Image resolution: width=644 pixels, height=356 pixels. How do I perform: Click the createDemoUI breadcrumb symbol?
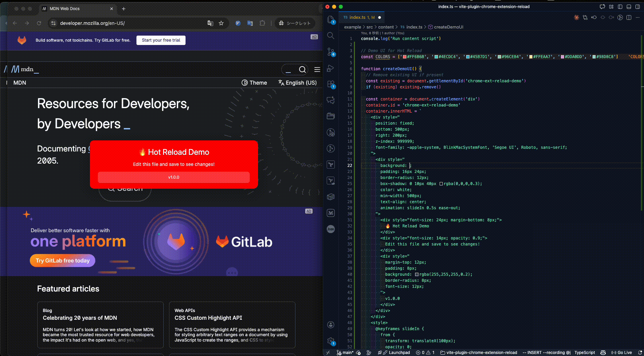coord(446,27)
